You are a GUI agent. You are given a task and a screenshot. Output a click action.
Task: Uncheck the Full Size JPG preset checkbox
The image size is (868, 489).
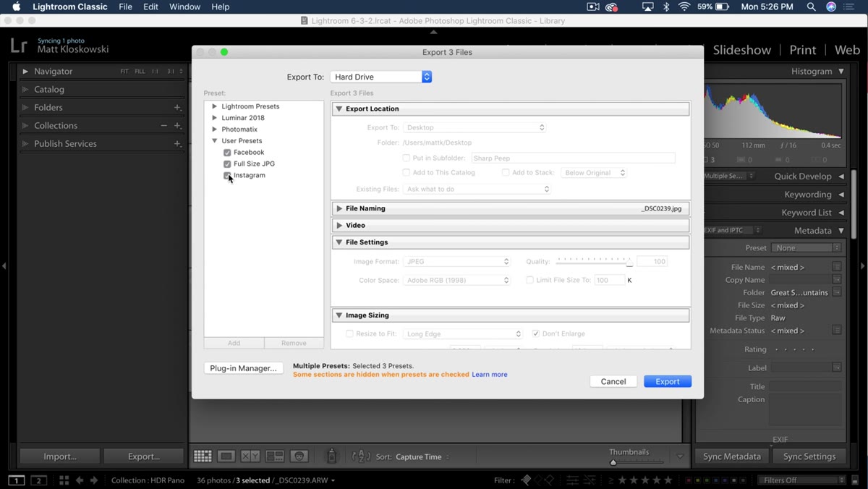[227, 164]
